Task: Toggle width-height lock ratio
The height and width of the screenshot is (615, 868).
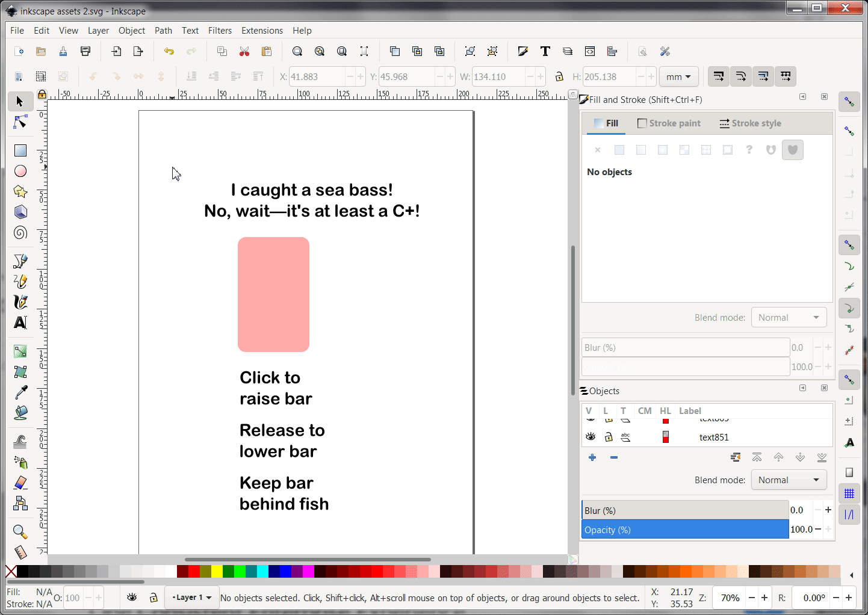Action: 558,76
